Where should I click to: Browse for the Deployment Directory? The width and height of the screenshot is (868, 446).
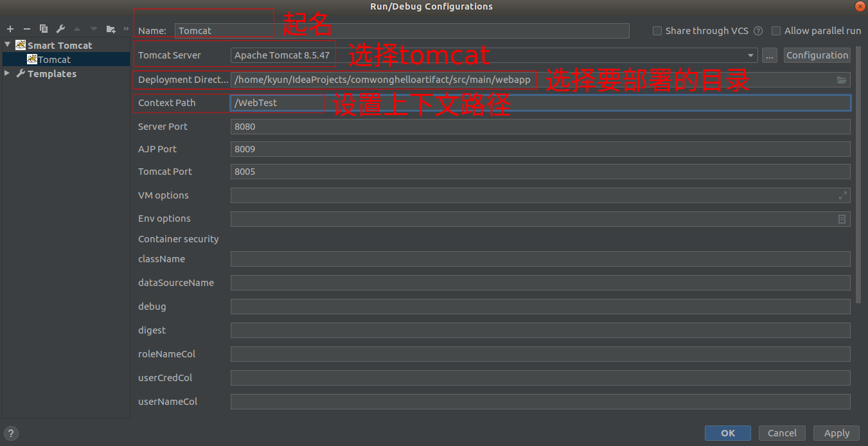click(x=842, y=80)
